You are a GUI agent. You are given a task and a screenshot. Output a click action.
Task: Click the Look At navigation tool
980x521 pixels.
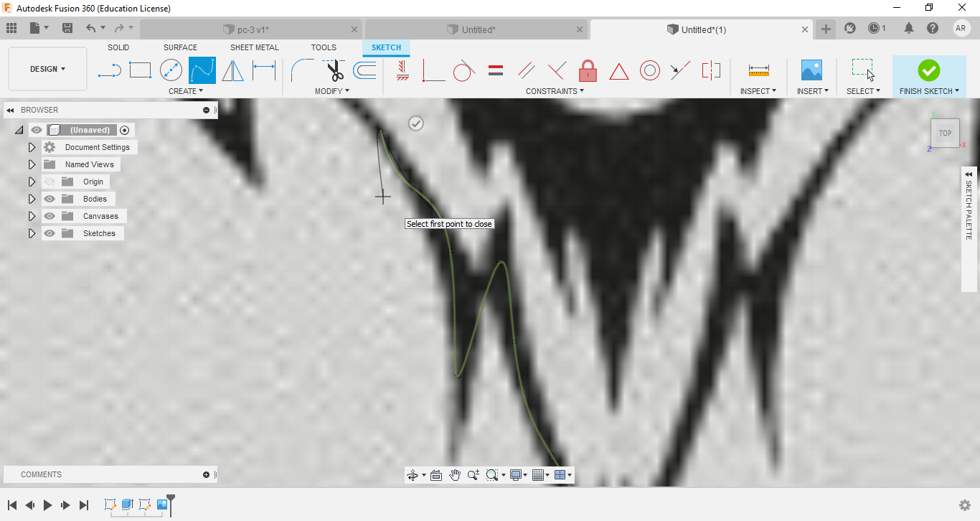(435, 475)
